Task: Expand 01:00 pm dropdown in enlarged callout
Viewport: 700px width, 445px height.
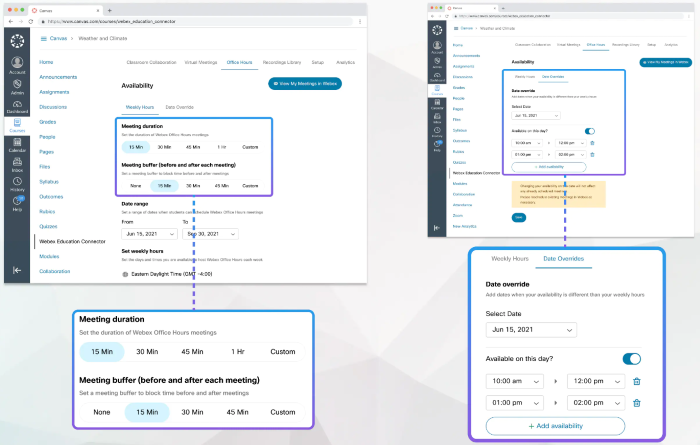Action: [x=515, y=403]
